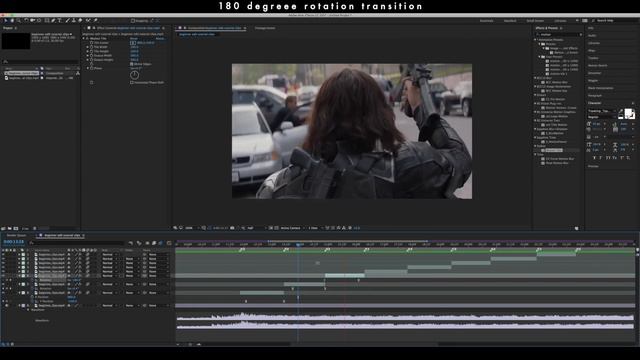Image resolution: width=640 pixels, height=360 pixels.
Task: Toggle audio on the bottom waveform layer
Action: [7, 305]
